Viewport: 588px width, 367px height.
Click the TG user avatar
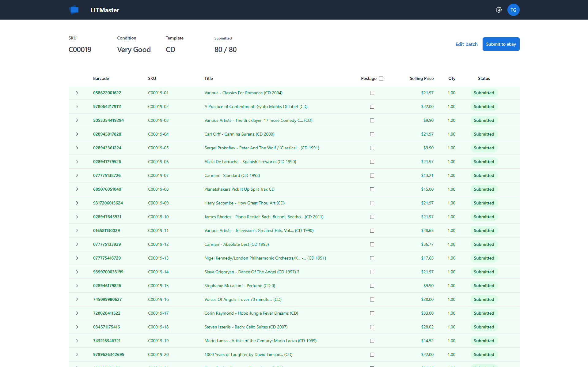(513, 10)
